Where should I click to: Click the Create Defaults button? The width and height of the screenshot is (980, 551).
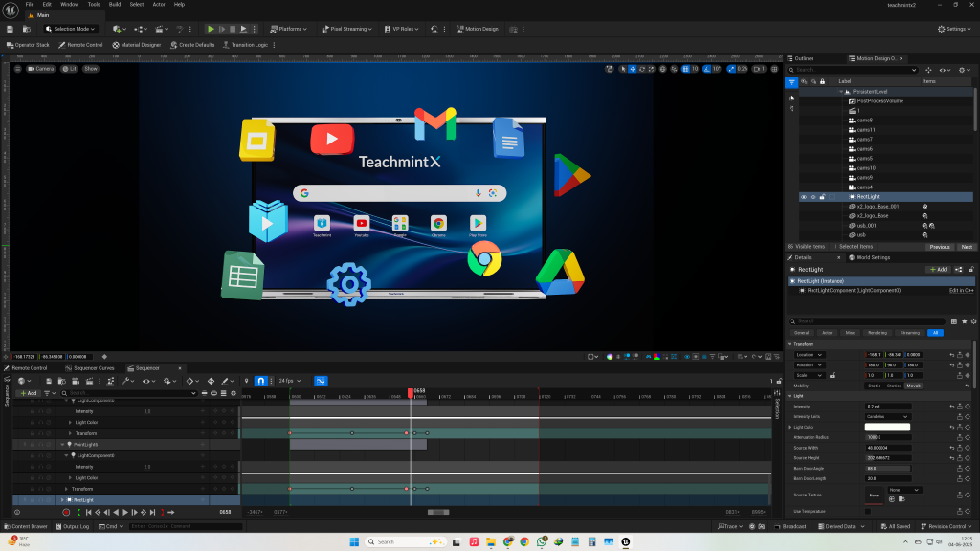192,45
